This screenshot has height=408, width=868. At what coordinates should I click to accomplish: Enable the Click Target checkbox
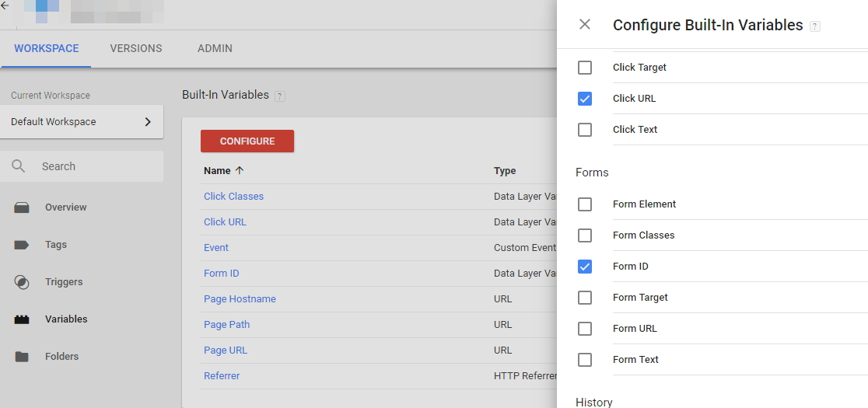click(585, 68)
